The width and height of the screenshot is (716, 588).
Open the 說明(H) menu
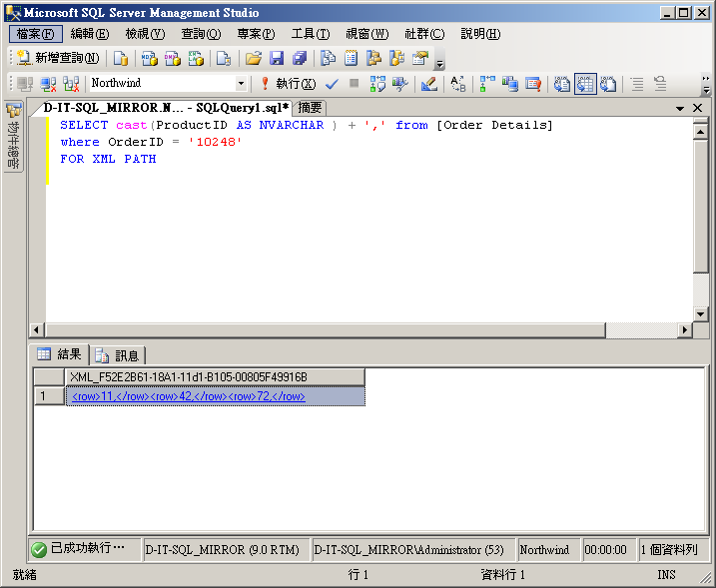480,34
